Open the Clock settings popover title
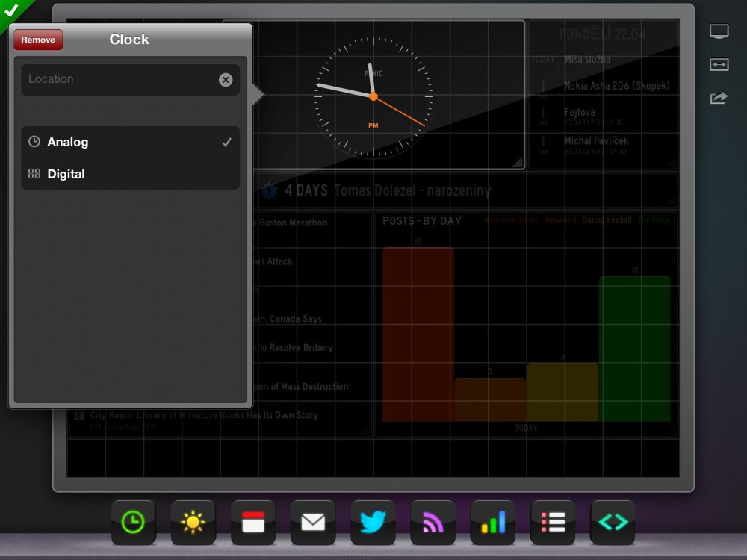The image size is (747, 560). click(x=128, y=40)
